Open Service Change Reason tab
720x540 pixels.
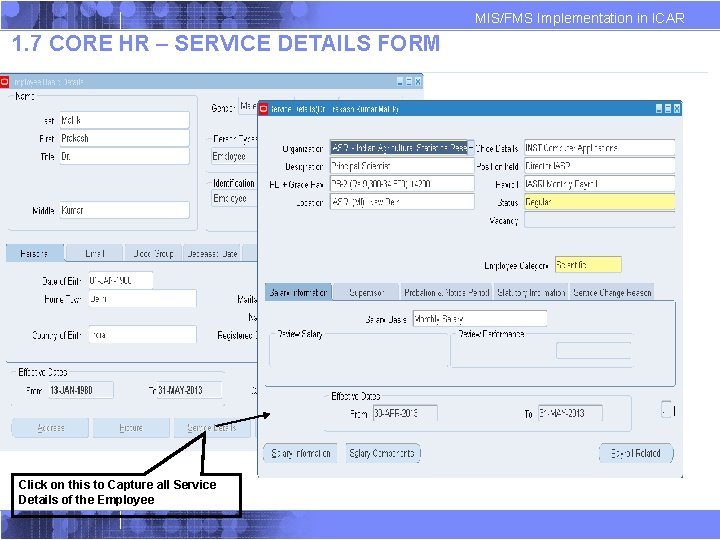[x=612, y=292]
